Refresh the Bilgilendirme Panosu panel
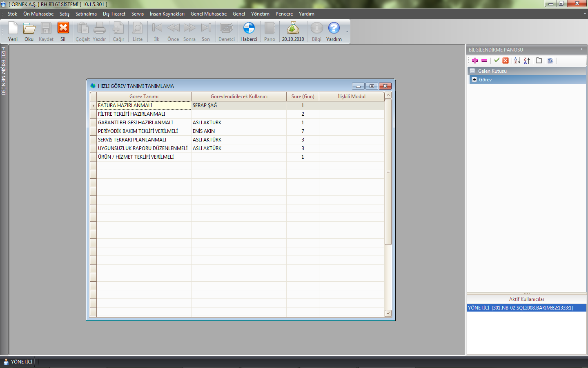The width and height of the screenshot is (588, 368). pyautogui.click(x=550, y=61)
